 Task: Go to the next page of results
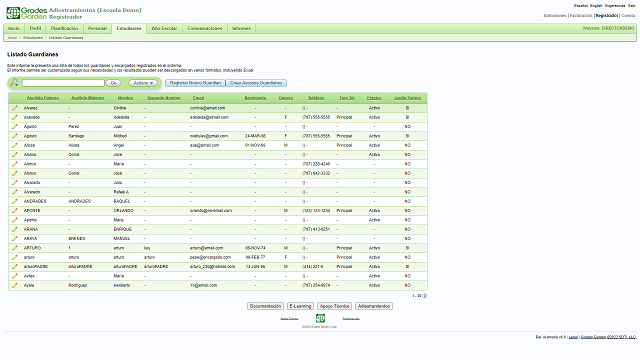(425, 296)
